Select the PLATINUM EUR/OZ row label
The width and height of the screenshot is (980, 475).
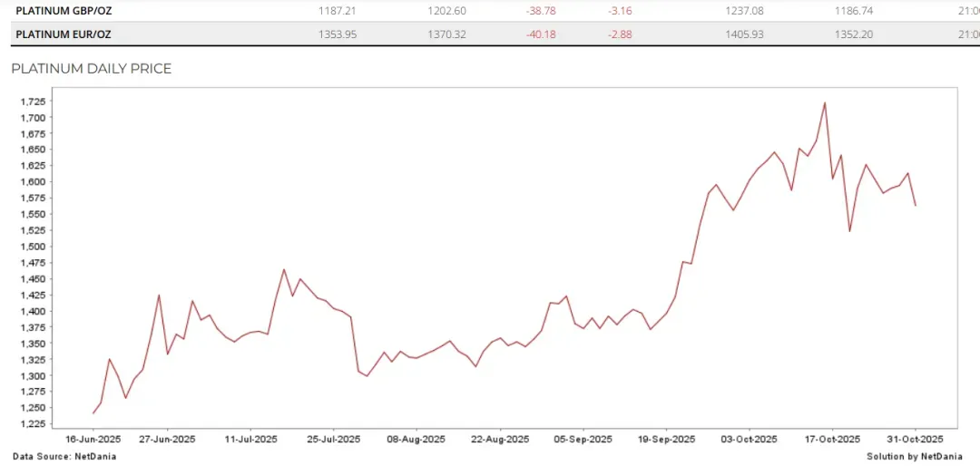click(64, 34)
